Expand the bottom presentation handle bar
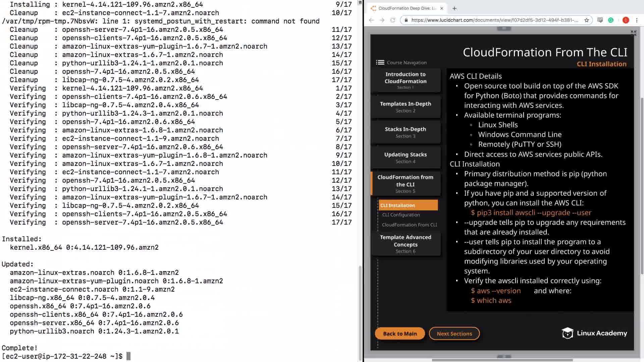644x362 pixels. pos(504,356)
